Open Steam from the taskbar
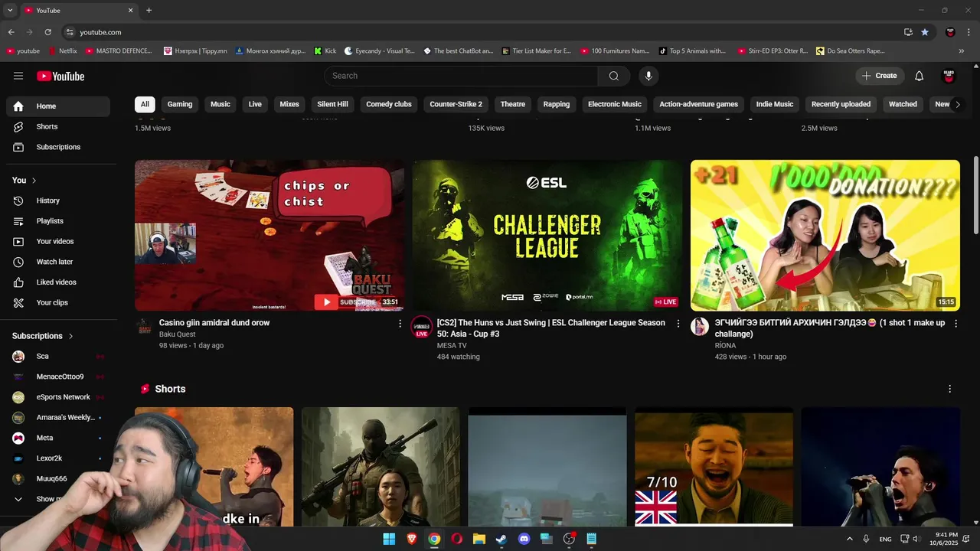The height and width of the screenshot is (551, 980). 501,539
